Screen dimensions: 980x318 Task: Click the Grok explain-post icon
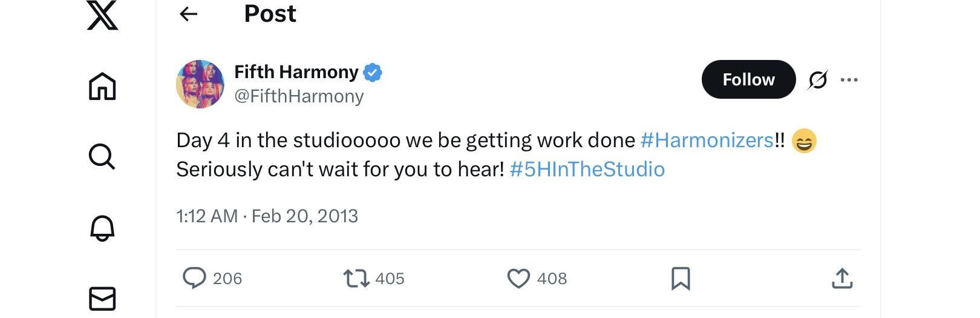(818, 79)
